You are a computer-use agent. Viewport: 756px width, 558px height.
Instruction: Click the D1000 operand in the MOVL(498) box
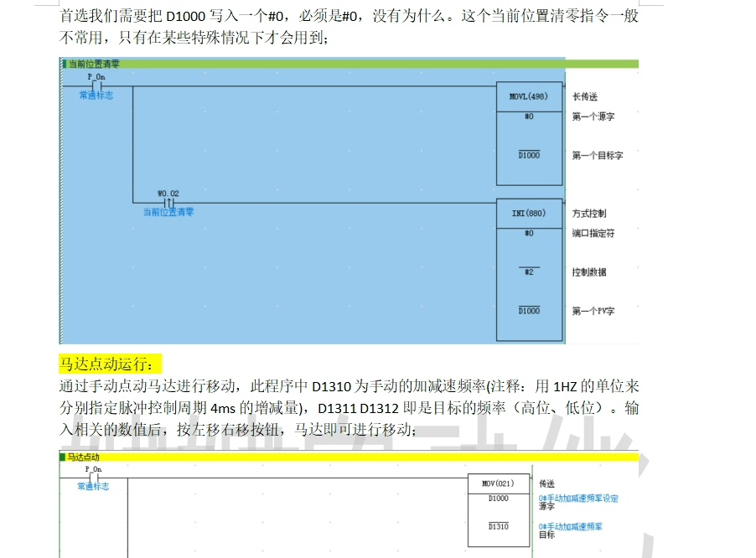click(x=529, y=155)
